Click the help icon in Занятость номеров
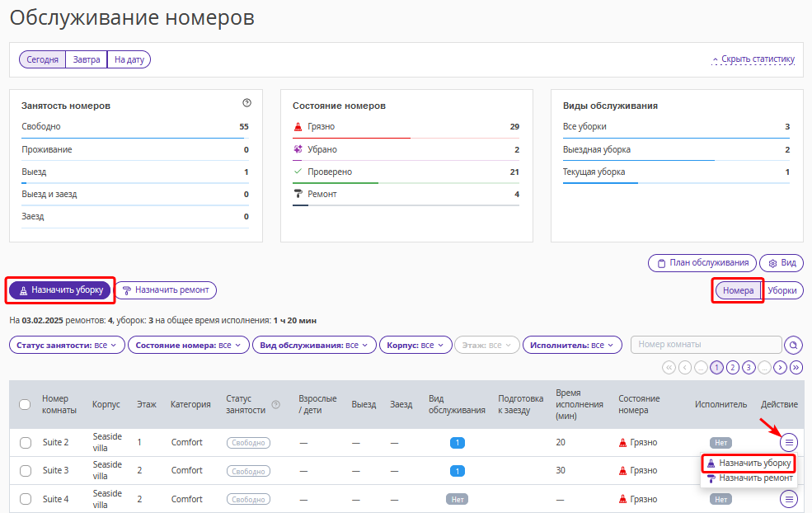The height and width of the screenshot is (513, 812). [246, 103]
